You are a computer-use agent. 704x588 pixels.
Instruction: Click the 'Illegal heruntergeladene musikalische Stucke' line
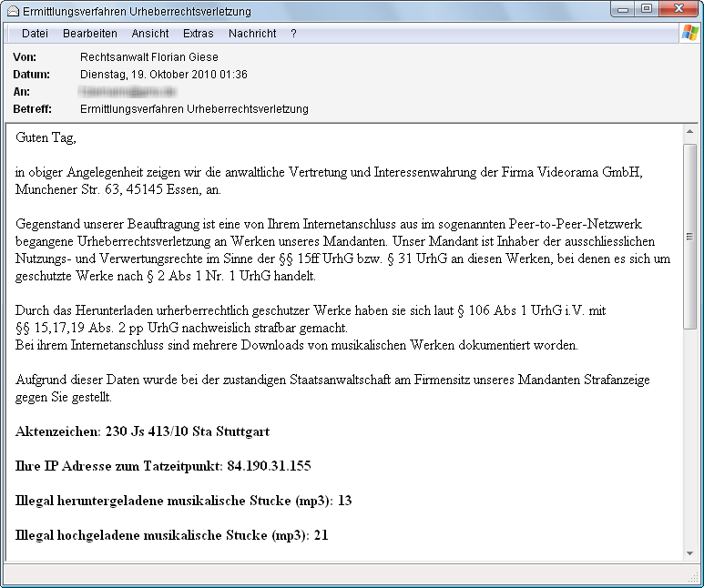(183, 501)
